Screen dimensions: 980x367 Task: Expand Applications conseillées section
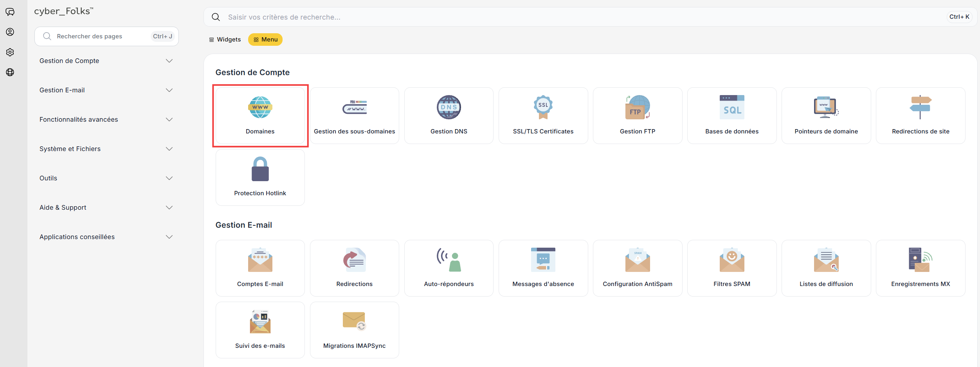(x=106, y=237)
